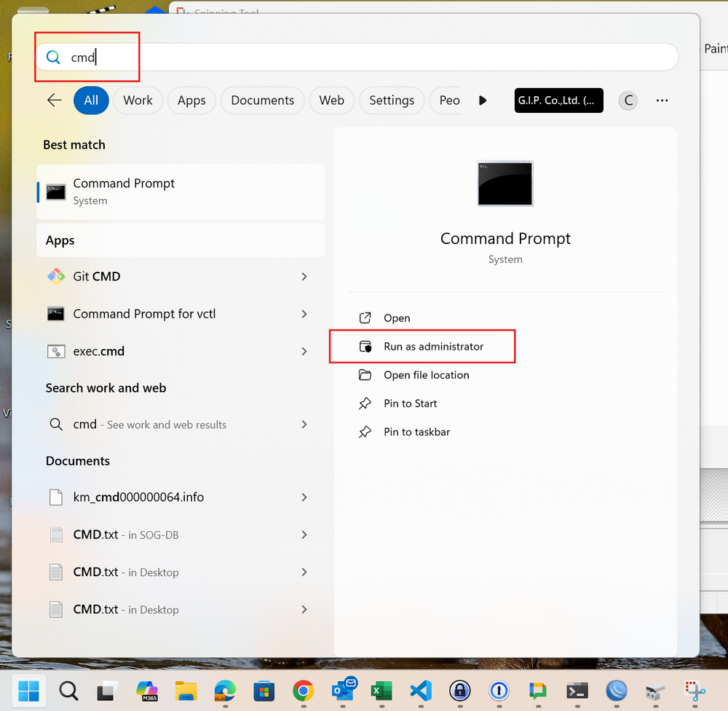Switch to the Apps filter tab

pyautogui.click(x=191, y=101)
